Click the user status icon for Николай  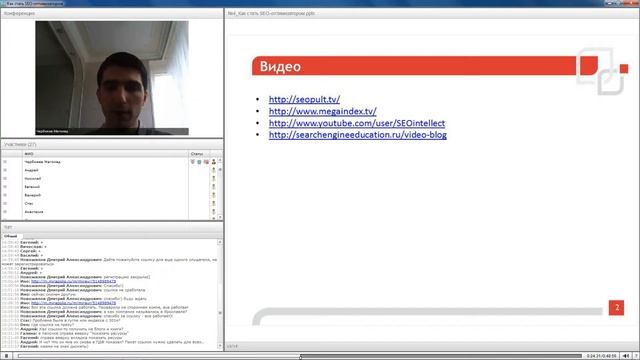(x=213, y=178)
